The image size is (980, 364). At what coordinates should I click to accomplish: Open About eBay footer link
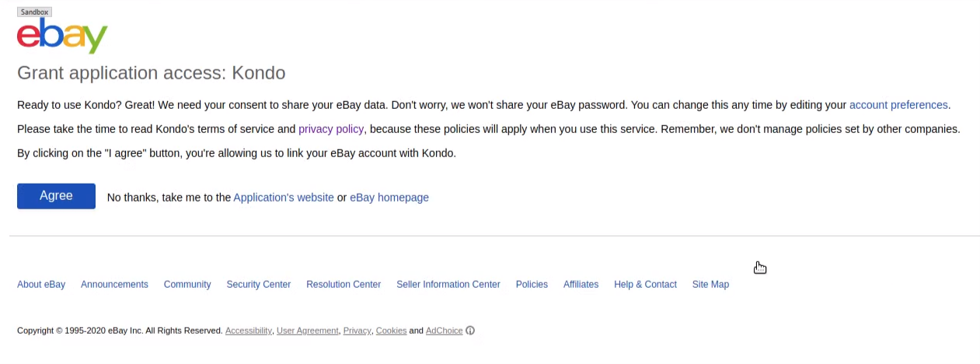coord(41,285)
